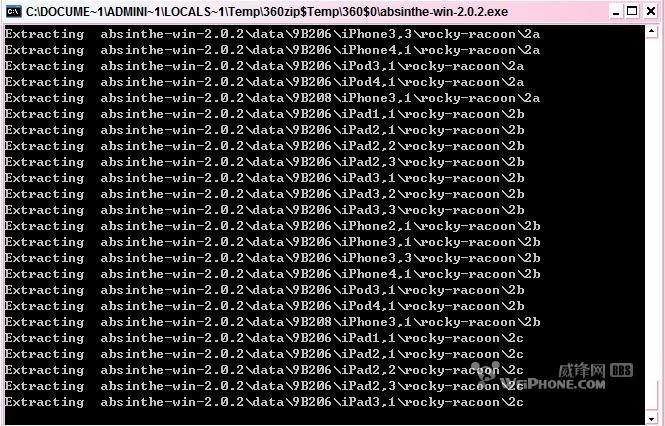
Task: Close the absinthe-win-2.0.2.exe console window
Action: tap(651, 11)
